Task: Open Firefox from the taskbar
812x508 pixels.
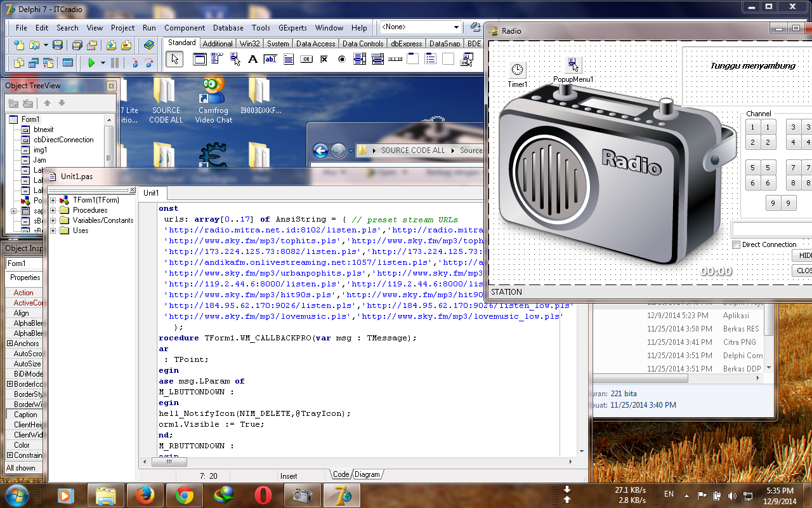Action: (145, 495)
